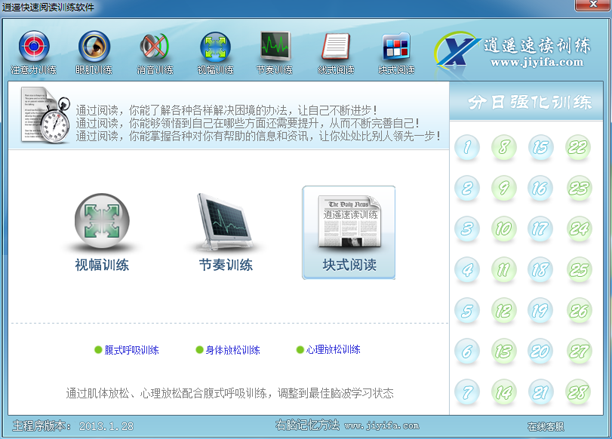The width and height of the screenshot is (612, 439).
Task: Click the 逍遥速读训练 jiyifa.com logo
Action: (514, 52)
